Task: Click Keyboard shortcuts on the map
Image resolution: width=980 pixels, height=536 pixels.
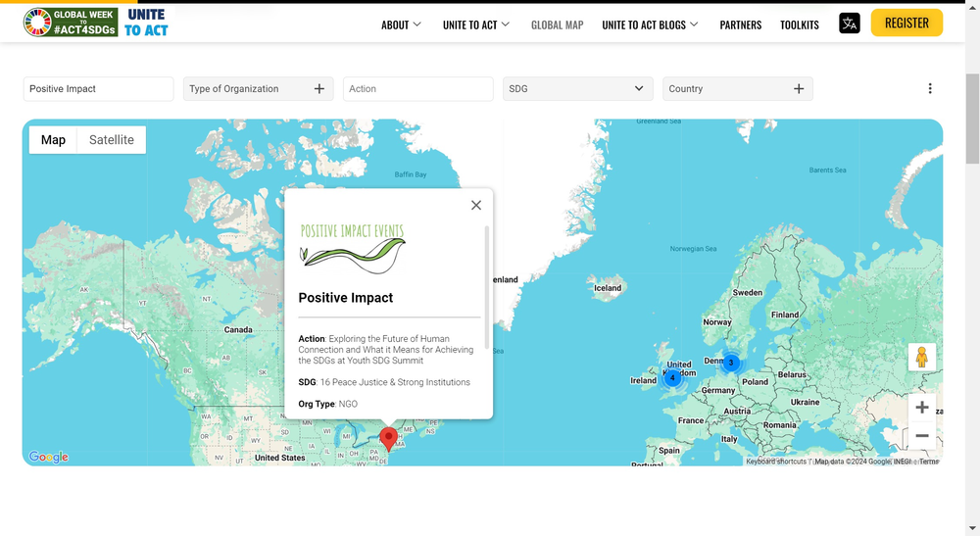Action: tap(775, 462)
